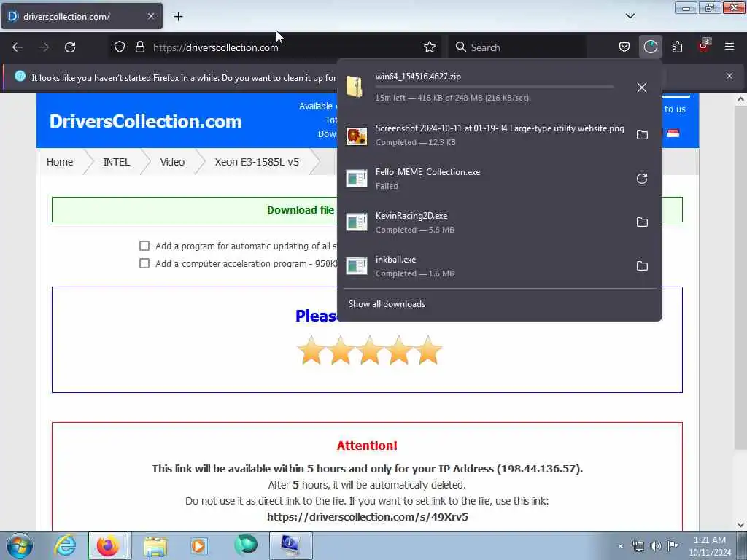747x560 pixels.
Task: Open Xeon E3-1585L v5 breadcrumb
Action: [257, 162]
